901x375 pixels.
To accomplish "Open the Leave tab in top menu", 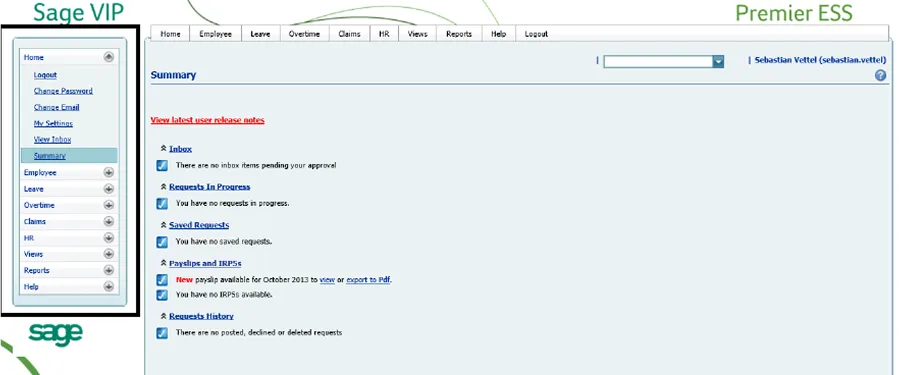I will point(260,34).
